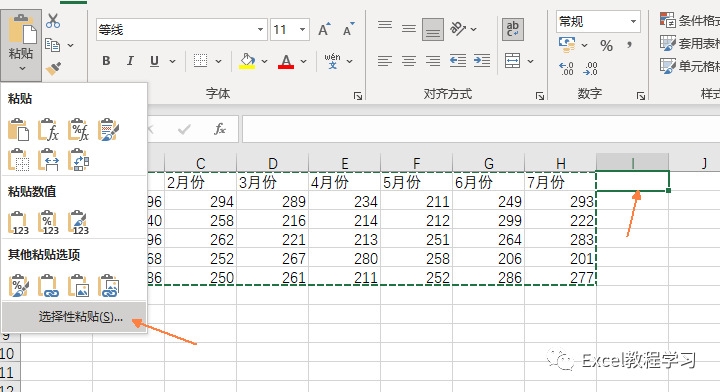This screenshot has height=392, width=720.
Task: Increase decimal places
Action: pos(566,69)
